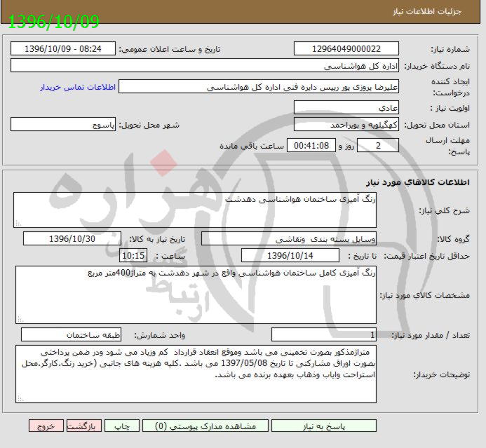Click remaining time field 00:41:08

[x=311, y=145]
